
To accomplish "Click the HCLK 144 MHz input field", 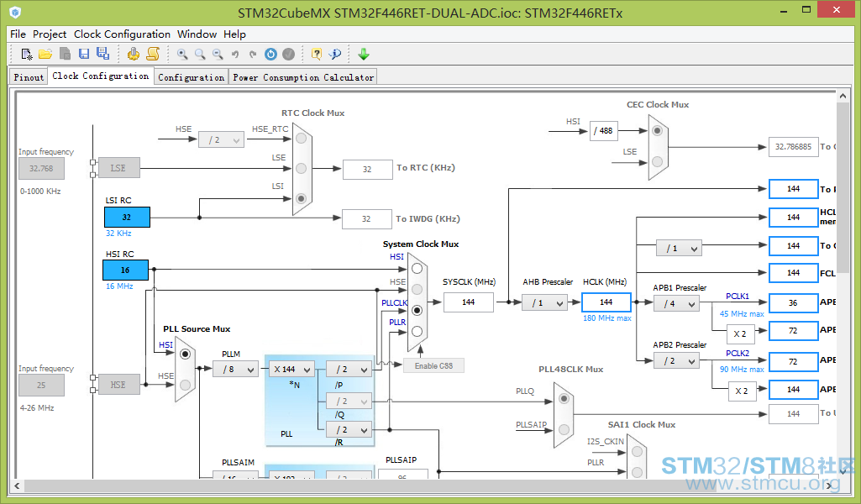I will 606,302.
